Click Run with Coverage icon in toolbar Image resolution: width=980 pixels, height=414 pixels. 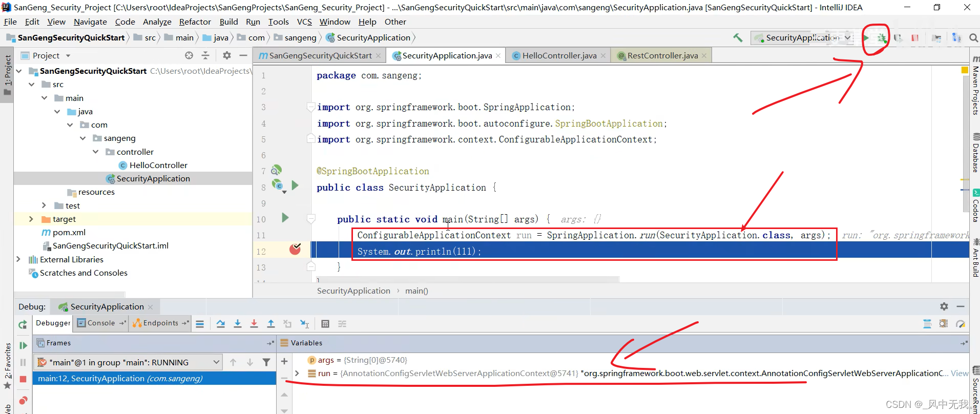coord(898,38)
